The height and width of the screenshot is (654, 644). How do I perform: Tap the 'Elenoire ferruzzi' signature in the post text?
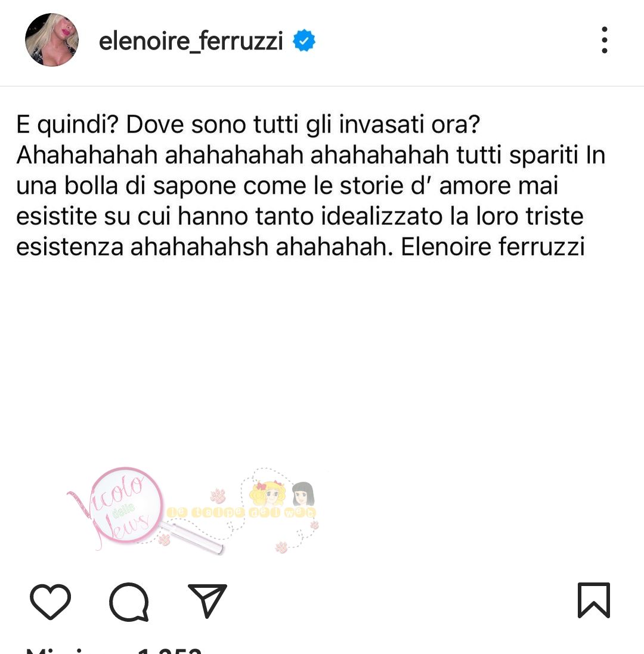pyautogui.click(x=493, y=246)
